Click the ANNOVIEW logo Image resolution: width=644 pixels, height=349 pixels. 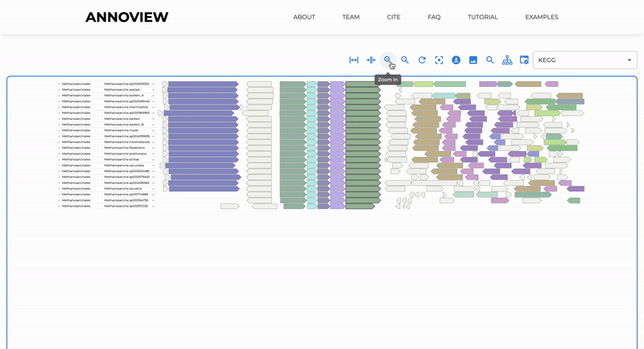[126, 17]
